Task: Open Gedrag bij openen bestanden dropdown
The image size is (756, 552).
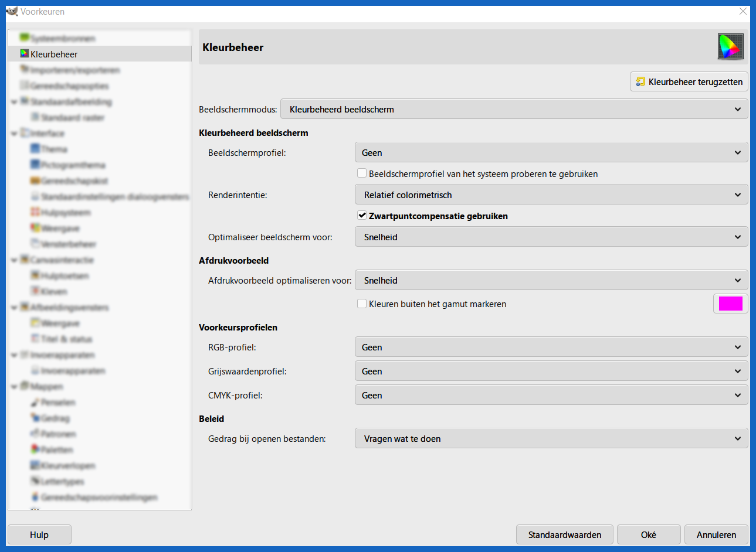Action: (x=551, y=438)
